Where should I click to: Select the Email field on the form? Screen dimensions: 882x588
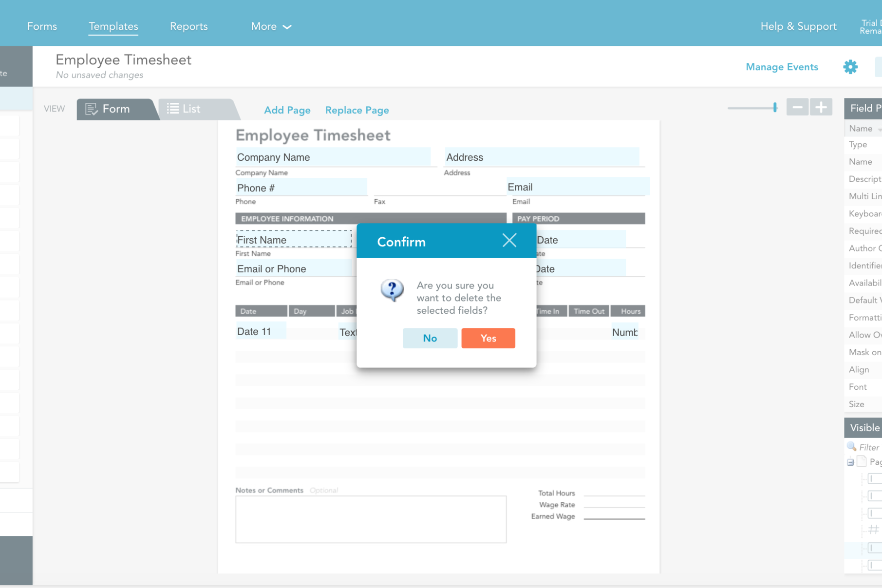[578, 187]
